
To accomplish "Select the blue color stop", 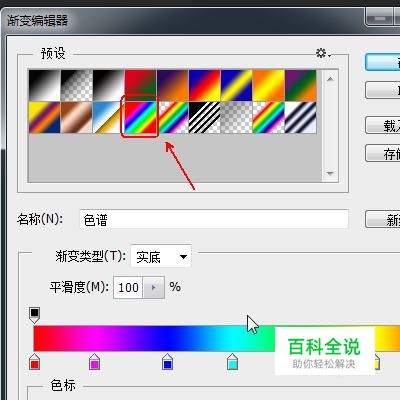I will [x=167, y=362].
